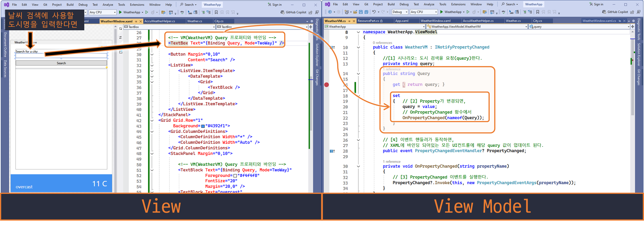644x230 pixels.
Task: Click the Undo icon in right window
Action: (374, 12)
